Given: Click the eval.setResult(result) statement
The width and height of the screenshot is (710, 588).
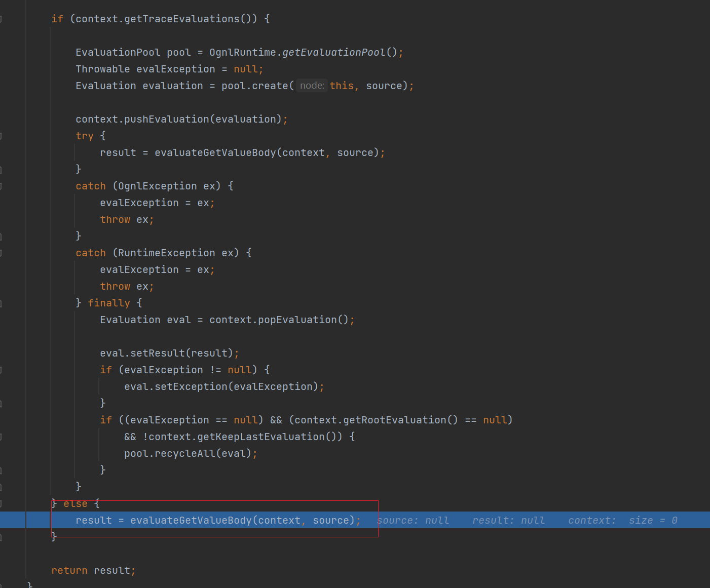Looking at the screenshot, I should 169,353.
